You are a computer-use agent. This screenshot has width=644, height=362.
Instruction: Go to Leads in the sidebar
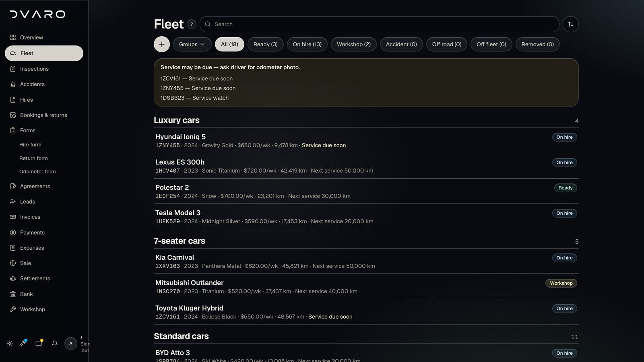tap(44, 202)
